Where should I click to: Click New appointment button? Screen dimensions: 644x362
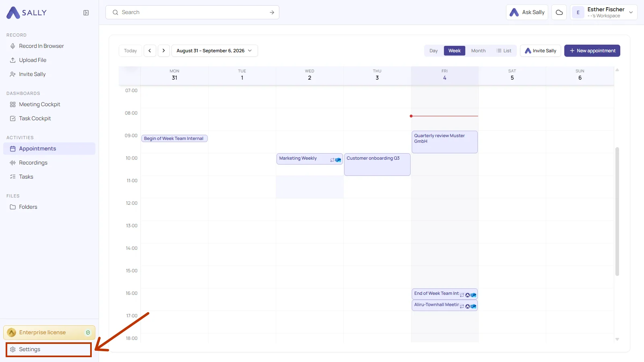(592, 51)
